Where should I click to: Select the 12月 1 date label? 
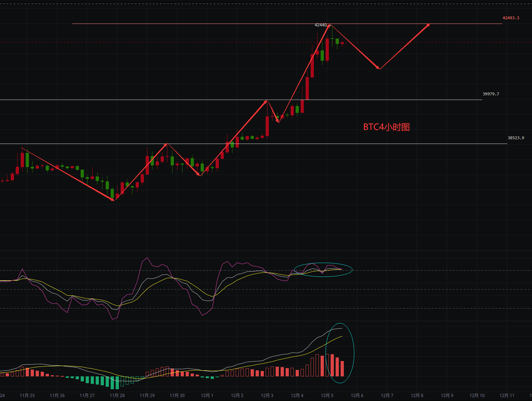pyautogui.click(x=207, y=395)
